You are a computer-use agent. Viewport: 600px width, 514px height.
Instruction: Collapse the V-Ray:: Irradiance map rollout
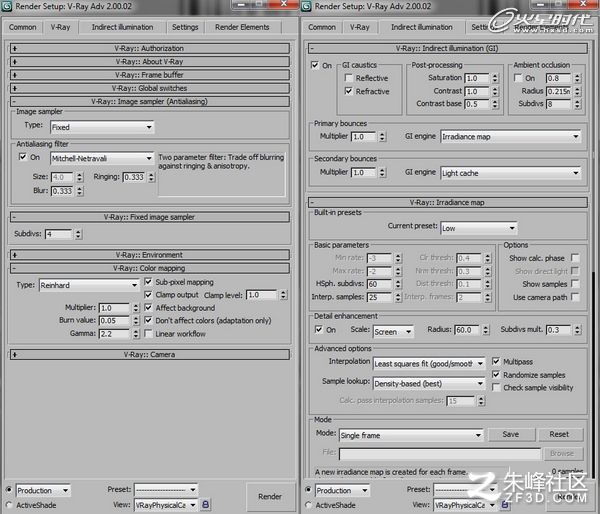click(x=448, y=202)
